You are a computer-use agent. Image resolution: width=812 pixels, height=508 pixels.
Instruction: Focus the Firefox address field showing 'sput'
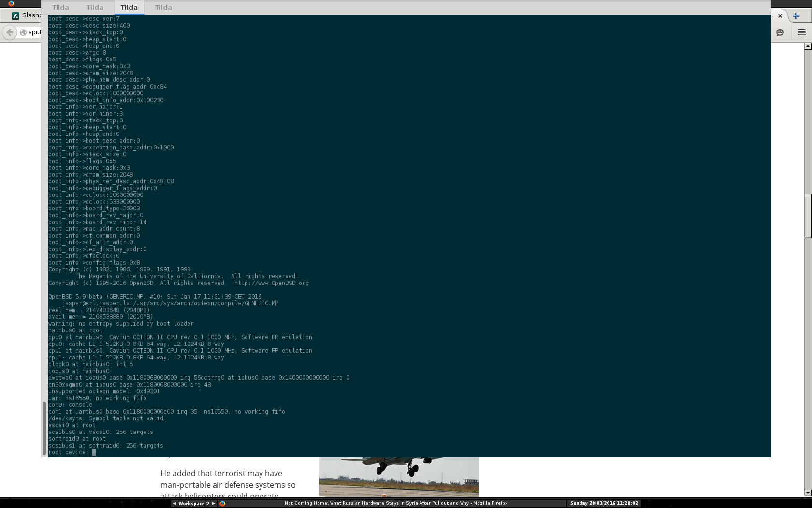34,32
